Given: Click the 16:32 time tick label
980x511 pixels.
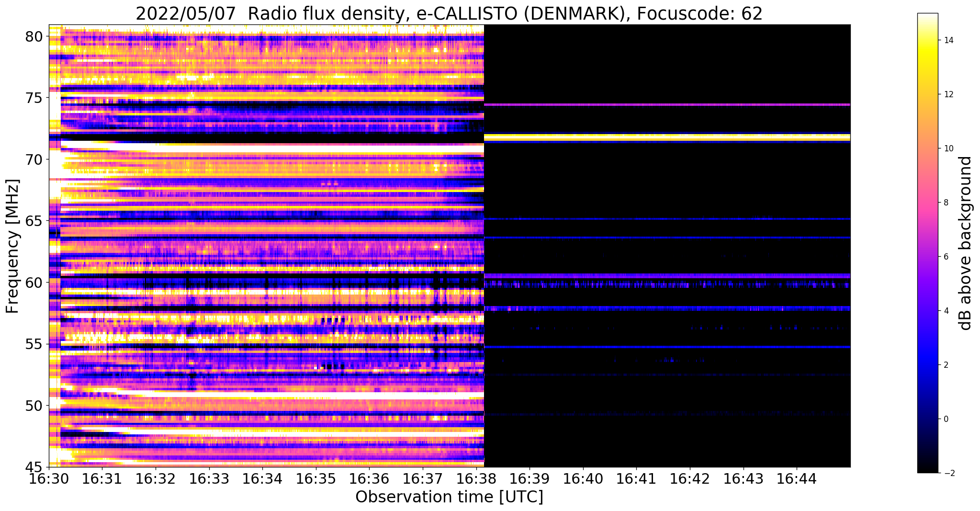Looking at the screenshot, I should [x=156, y=479].
